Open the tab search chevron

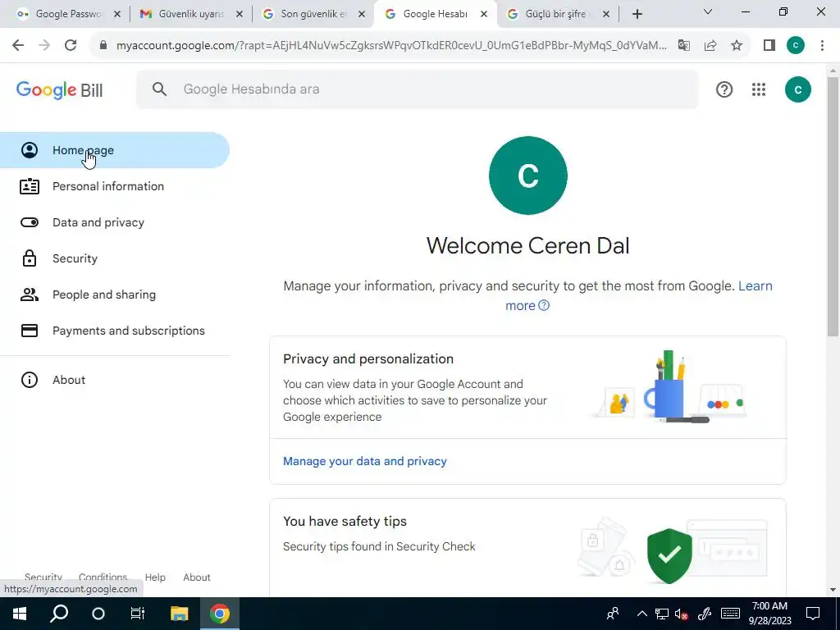[708, 11]
